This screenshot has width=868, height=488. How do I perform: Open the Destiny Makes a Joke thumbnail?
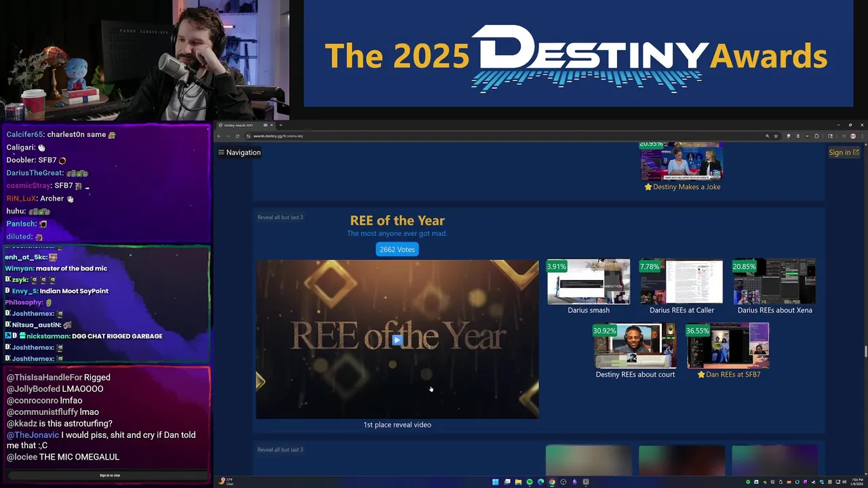point(682,161)
